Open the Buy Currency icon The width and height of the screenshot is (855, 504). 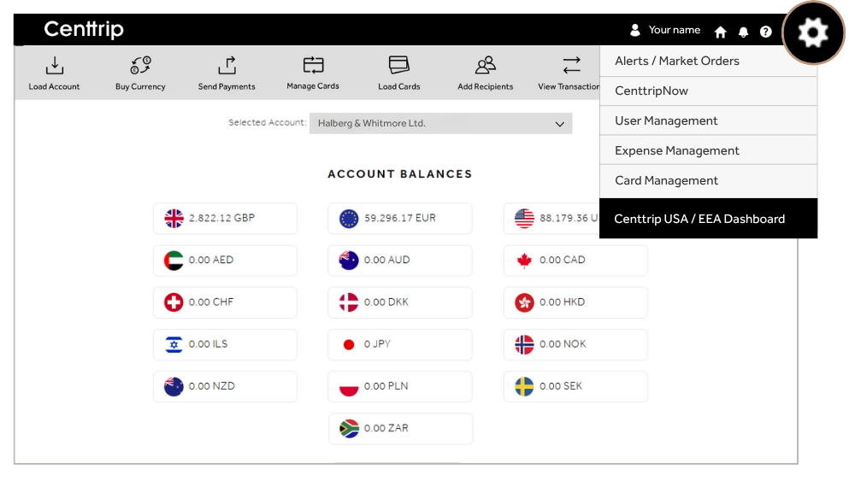pos(140,66)
